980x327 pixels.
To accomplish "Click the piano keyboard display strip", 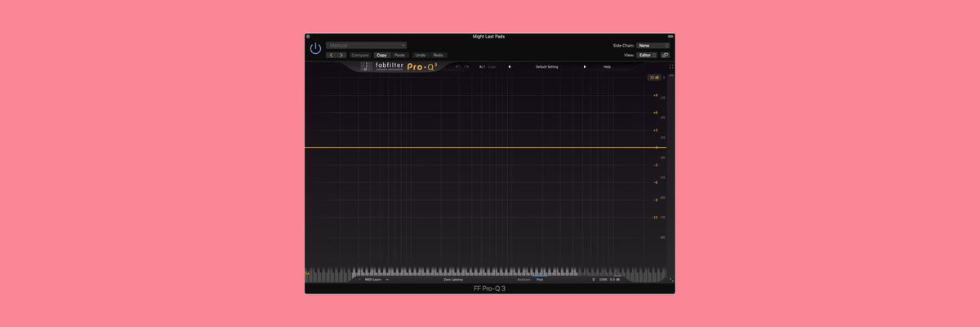I will [x=486, y=271].
